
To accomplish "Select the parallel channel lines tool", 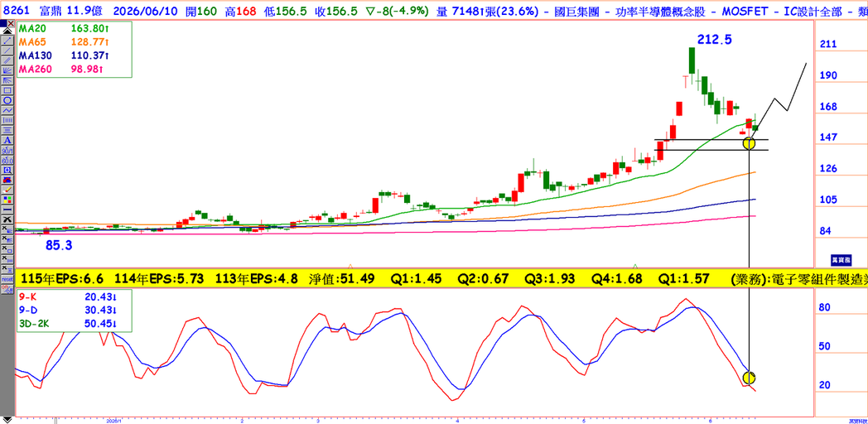I will coord(7,60).
